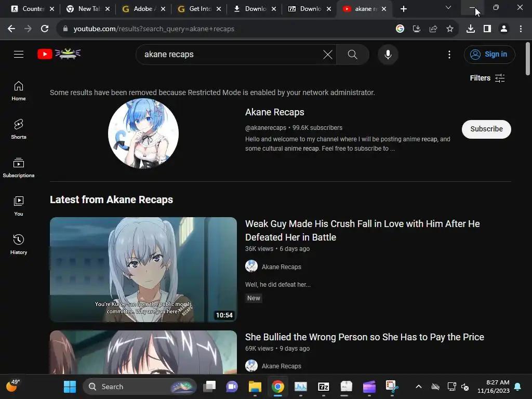Open the YouTube guide hamburger menu
This screenshot has width=532, height=399.
pos(19,54)
